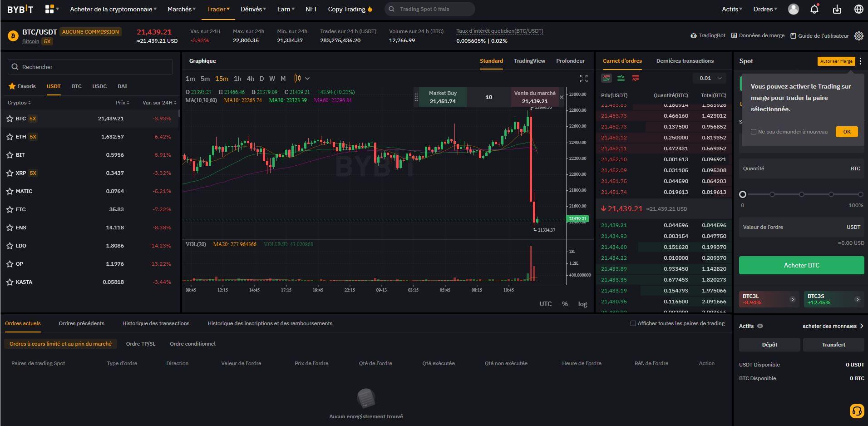Switch to Dernières transactions tab
The width and height of the screenshot is (868, 426).
685,61
